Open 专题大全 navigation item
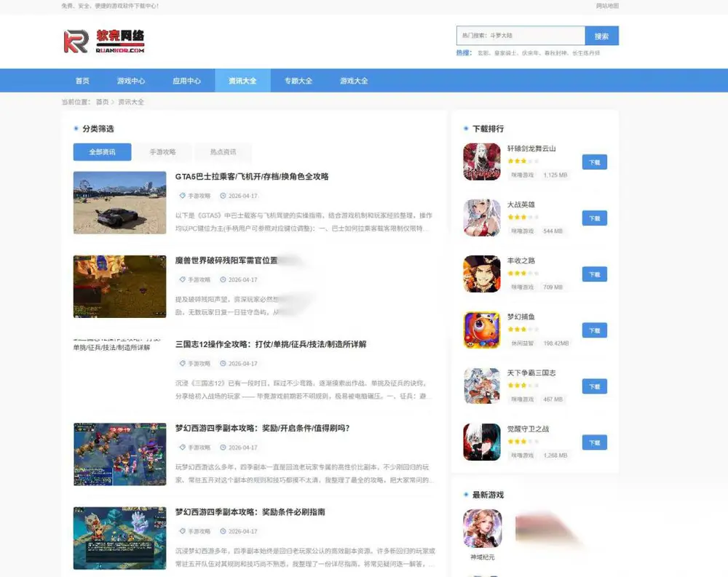This screenshot has height=577, width=728. pos(298,81)
